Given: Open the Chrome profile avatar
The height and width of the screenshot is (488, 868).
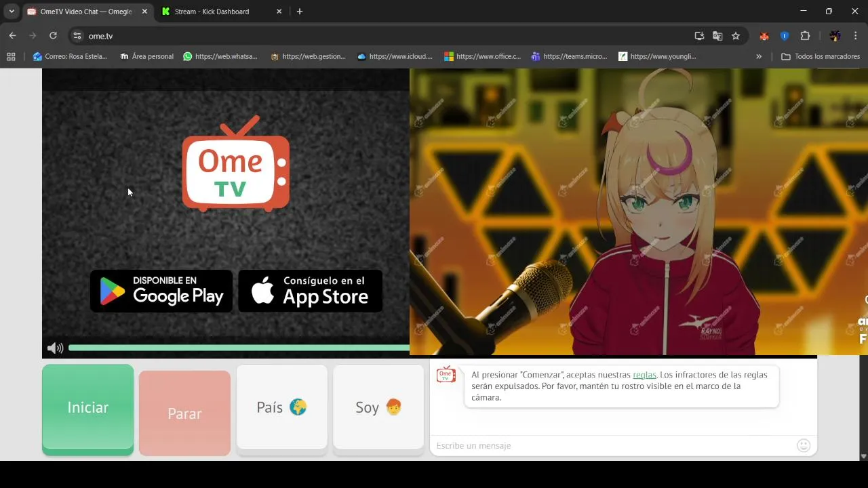Looking at the screenshot, I should pyautogui.click(x=835, y=36).
